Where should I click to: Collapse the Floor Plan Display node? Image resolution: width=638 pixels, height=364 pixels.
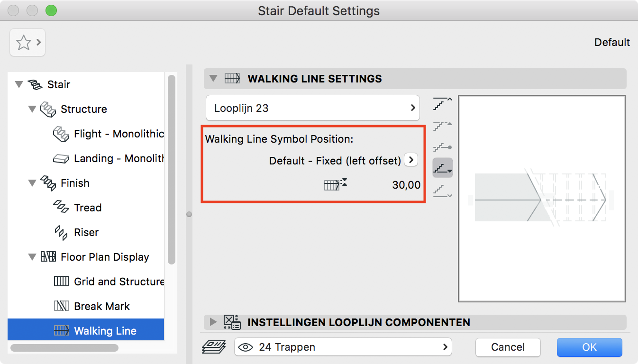32,257
